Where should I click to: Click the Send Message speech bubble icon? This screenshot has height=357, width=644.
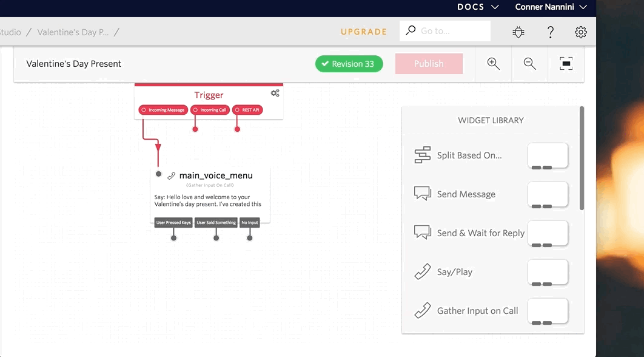422,193
